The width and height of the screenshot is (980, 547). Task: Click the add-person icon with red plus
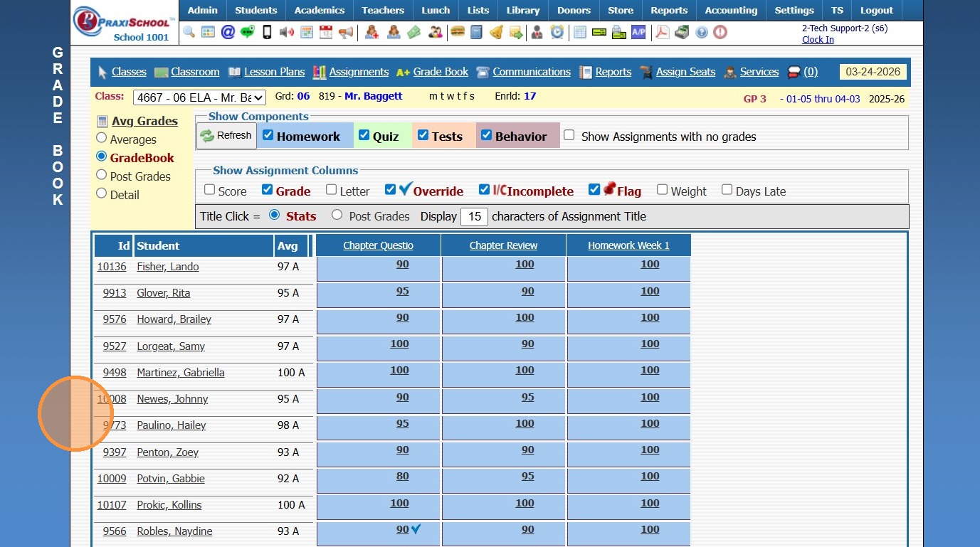[x=372, y=32]
